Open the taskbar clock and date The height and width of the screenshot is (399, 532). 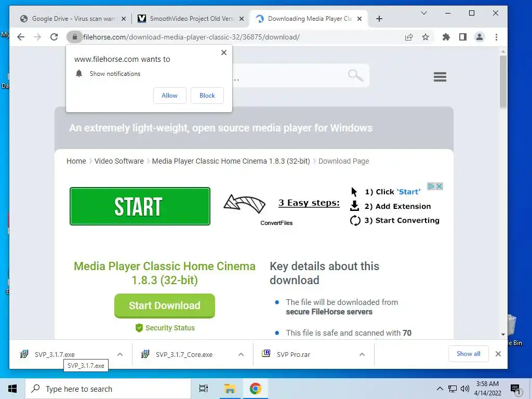[487, 389]
